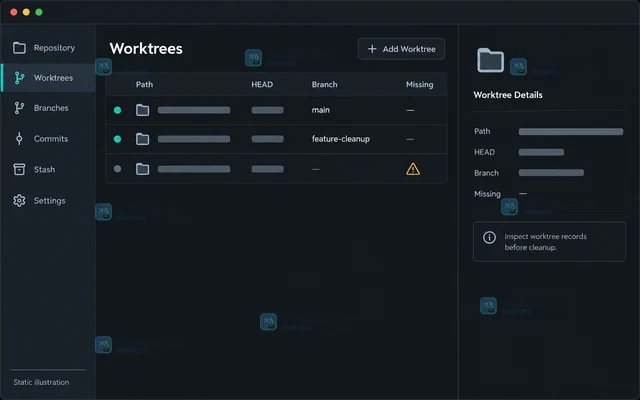The width and height of the screenshot is (640, 400).
Task: Click the green status dot of main row
Action: (x=118, y=110)
